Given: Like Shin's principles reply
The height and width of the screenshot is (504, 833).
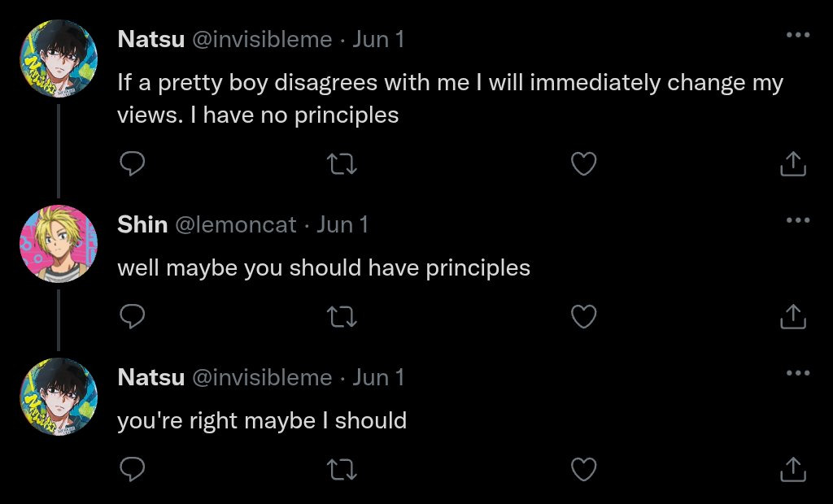Looking at the screenshot, I should point(583,316).
